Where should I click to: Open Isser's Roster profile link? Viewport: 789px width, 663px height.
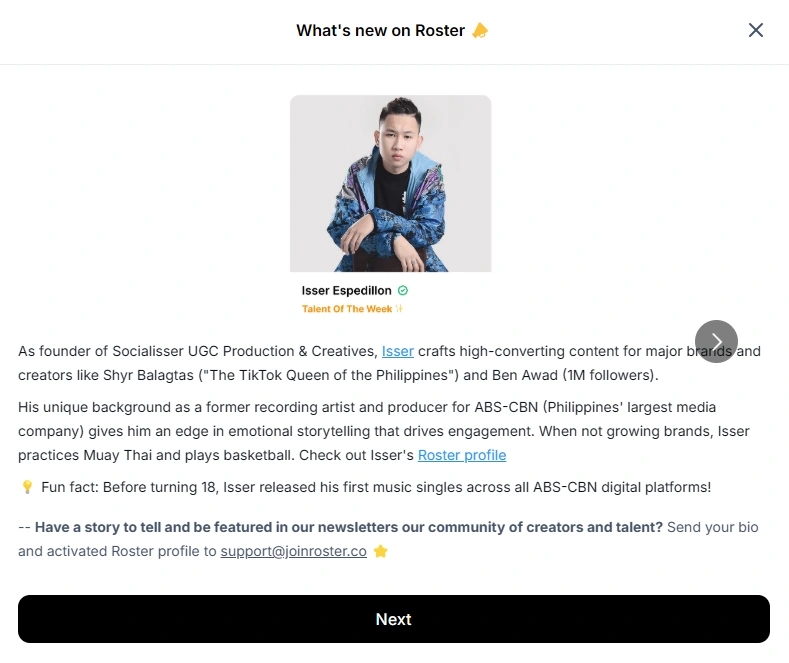pyautogui.click(x=462, y=455)
